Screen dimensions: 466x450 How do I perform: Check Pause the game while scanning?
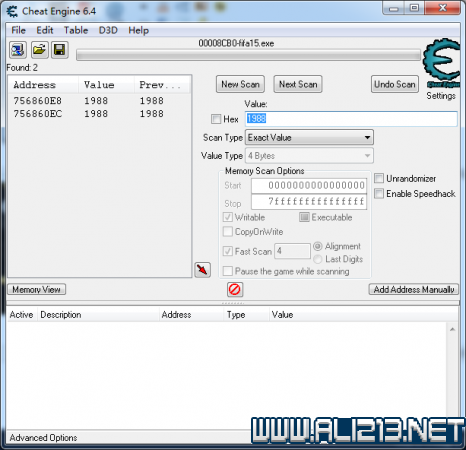(228, 271)
